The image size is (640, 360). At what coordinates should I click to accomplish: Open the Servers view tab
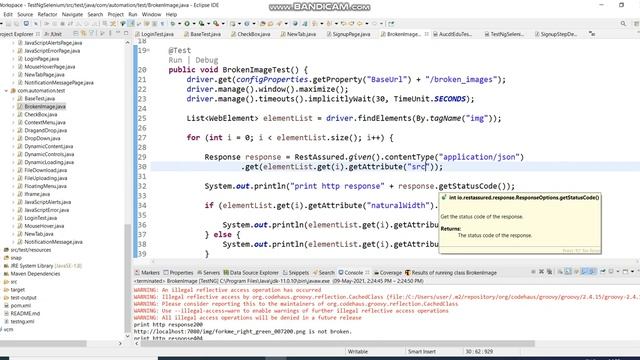208,273
